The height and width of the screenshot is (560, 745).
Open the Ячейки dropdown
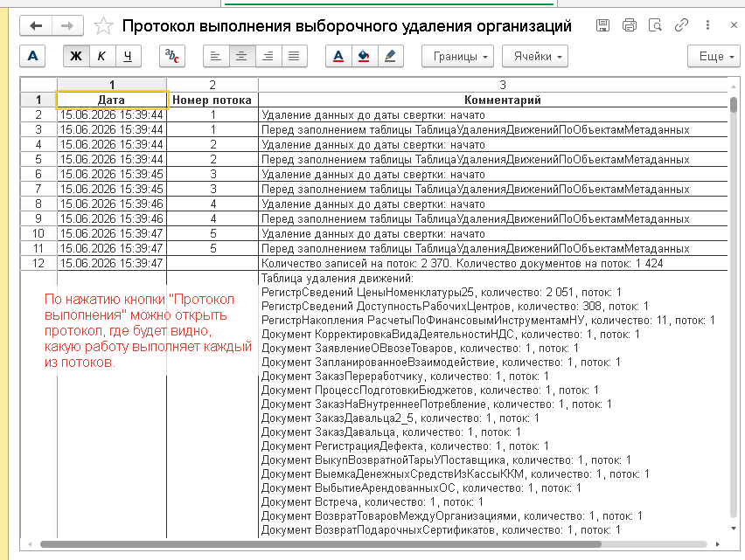click(x=535, y=56)
